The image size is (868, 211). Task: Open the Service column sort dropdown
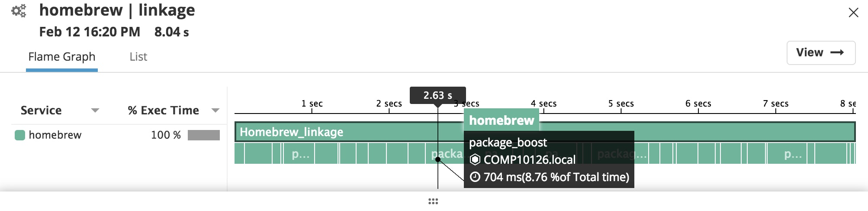coord(95,110)
